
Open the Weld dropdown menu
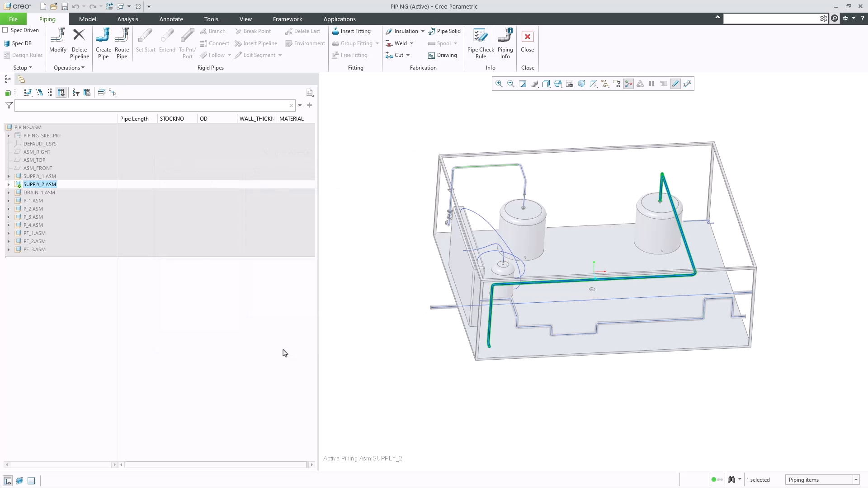(x=411, y=43)
